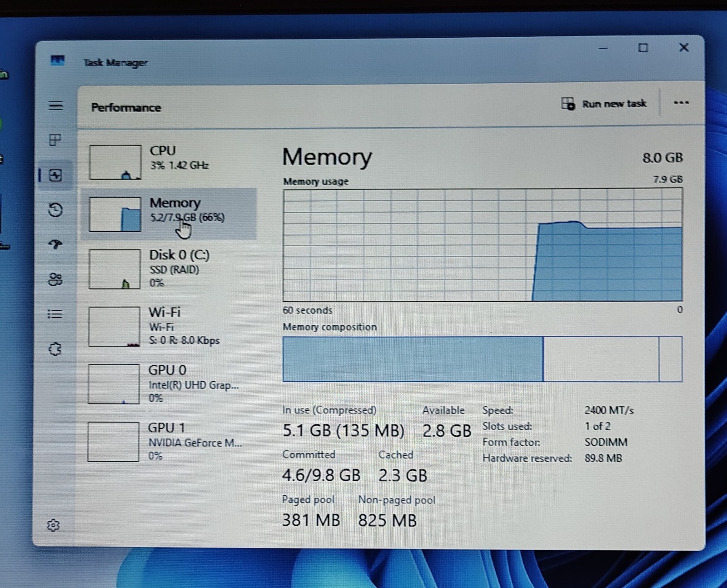Close the Task Manager window
Viewport: 727px width, 588px height.
(x=683, y=47)
